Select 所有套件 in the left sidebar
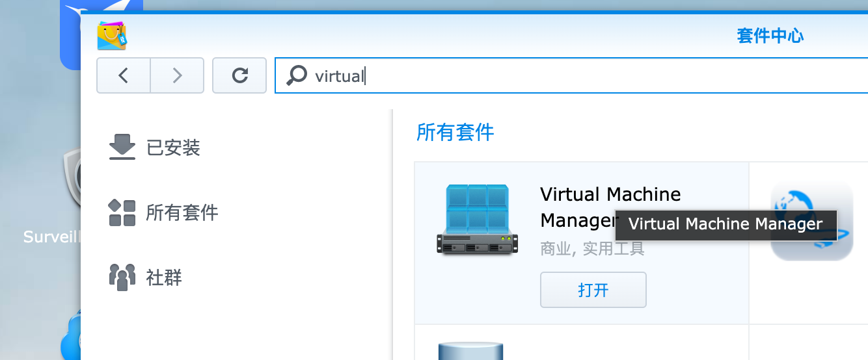The height and width of the screenshot is (360, 868). tap(163, 212)
